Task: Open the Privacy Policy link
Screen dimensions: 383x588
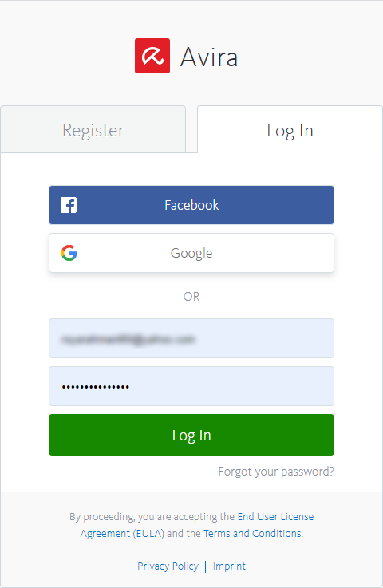Action: tap(168, 566)
